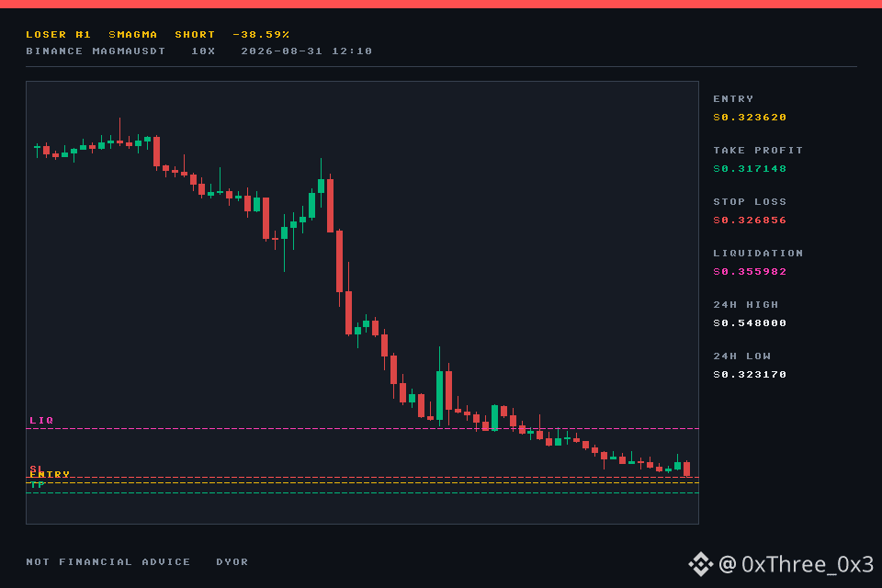Select the 24H high value $0.548000

[750, 323]
